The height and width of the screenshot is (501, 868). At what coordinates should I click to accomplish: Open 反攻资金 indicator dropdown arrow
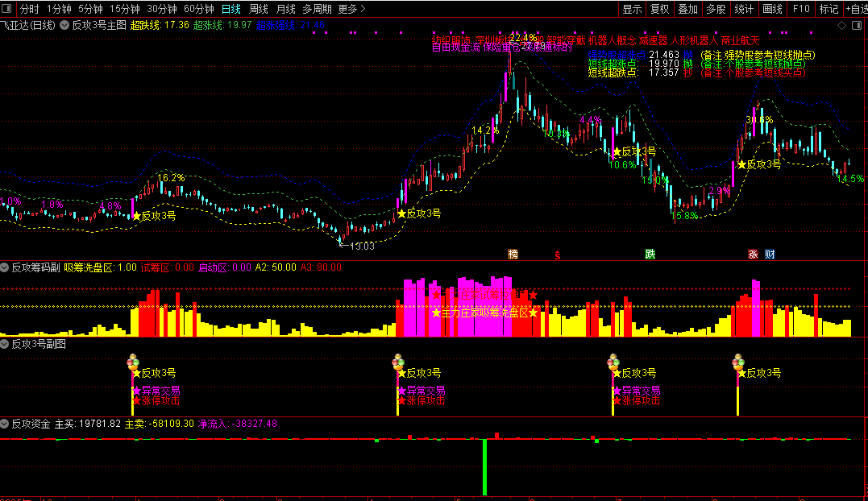4,424
